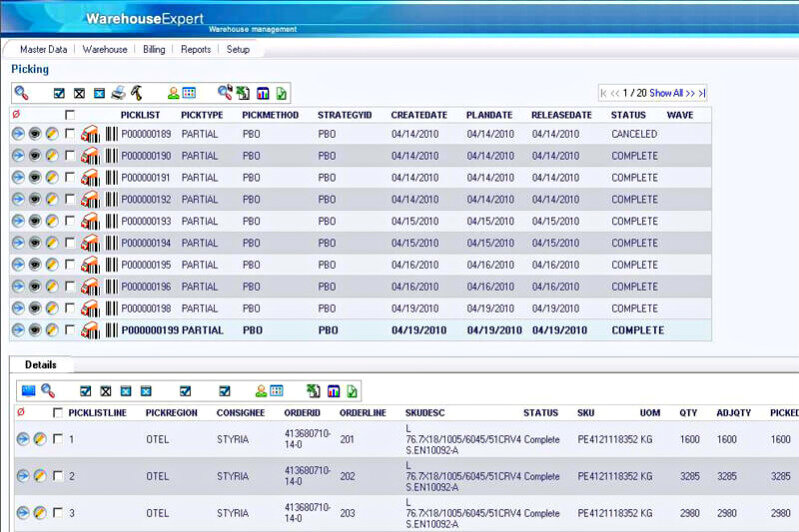Click the bar chart icon in Picking toolbar
This screenshot has width=799, height=532.
(262, 93)
